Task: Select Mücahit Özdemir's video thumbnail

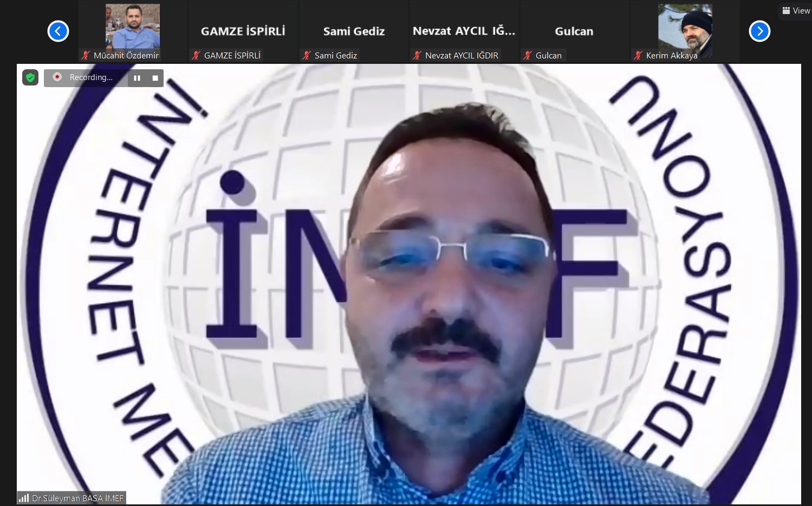Action: click(133, 26)
